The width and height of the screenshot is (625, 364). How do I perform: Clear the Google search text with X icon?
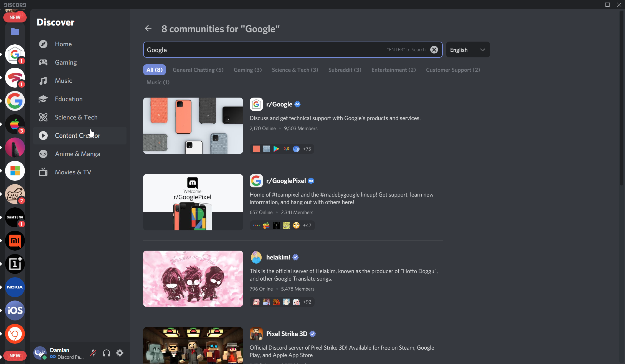[434, 50]
